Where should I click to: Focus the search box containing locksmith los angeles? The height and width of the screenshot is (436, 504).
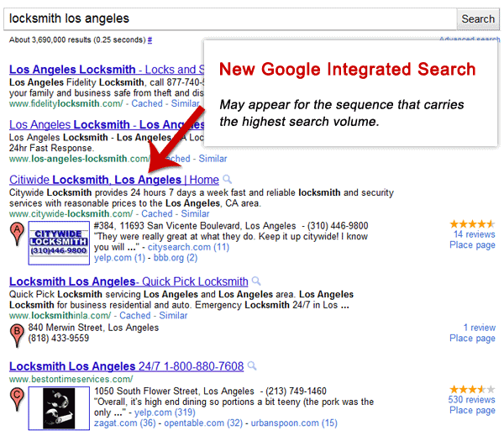[x=230, y=19]
